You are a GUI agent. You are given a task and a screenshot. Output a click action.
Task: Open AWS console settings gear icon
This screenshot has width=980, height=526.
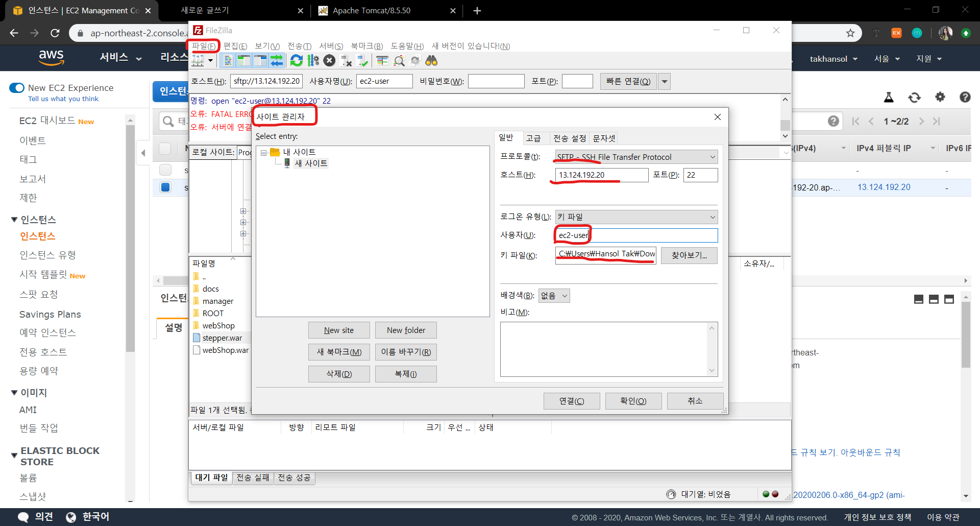(x=940, y=97)
